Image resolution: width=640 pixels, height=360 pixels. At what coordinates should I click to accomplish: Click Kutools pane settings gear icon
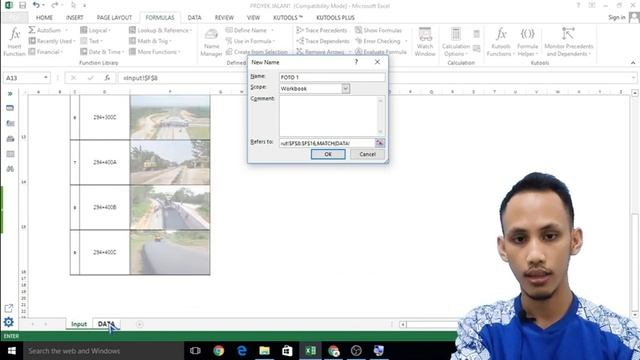coord(9,322)
